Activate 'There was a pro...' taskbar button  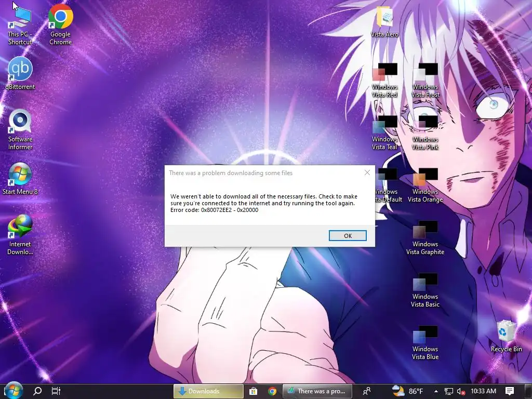(317, 391)
